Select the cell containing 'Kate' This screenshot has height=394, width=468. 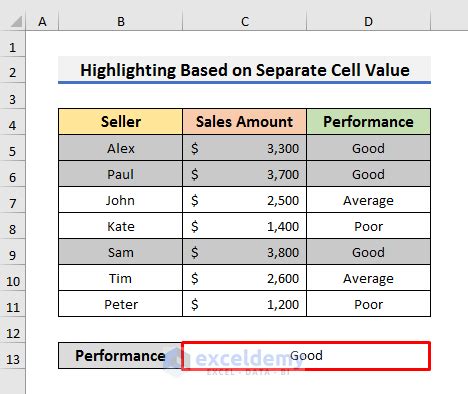(121, 226)
